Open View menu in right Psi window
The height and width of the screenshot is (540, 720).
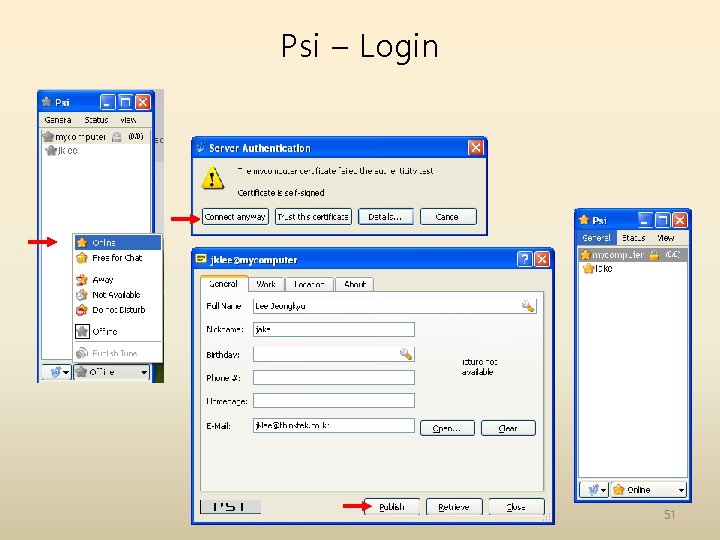pos(665,238)
